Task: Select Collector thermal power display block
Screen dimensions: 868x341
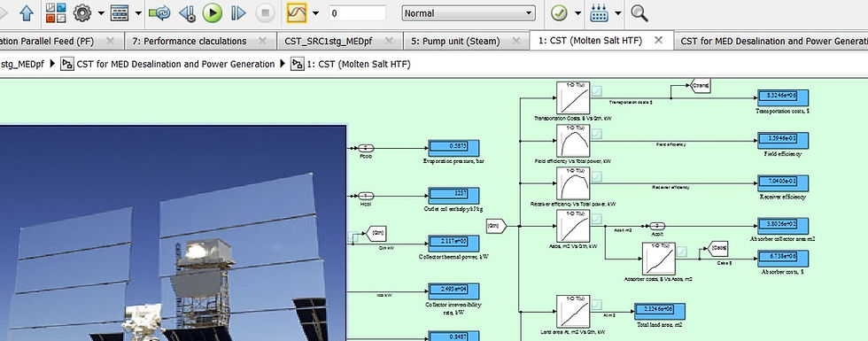Action: point(453,244)
